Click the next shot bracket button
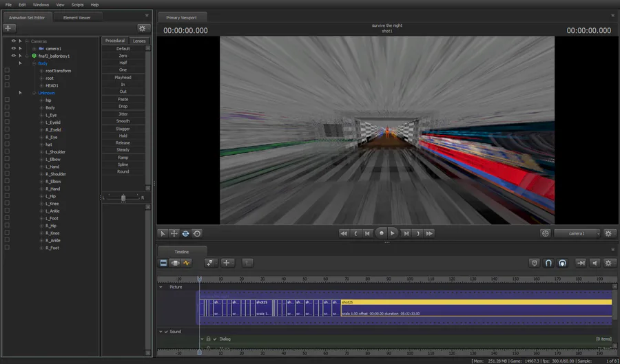 418,234
